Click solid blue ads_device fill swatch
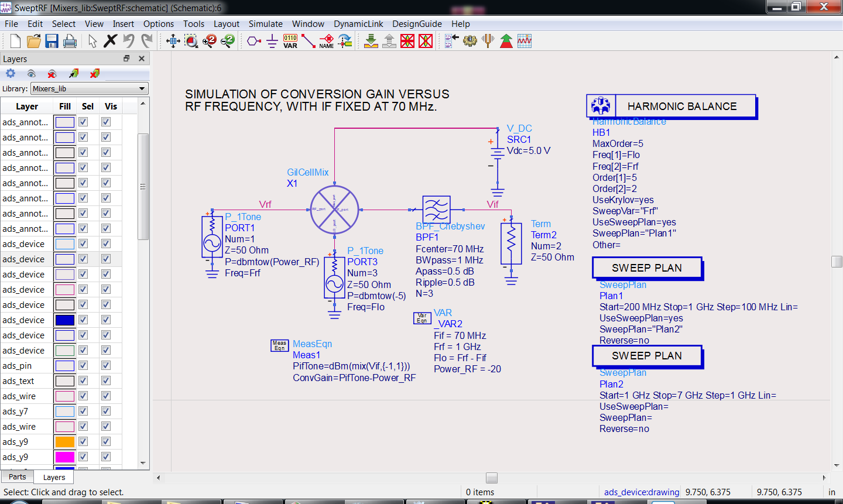The image size is (843, 504). pos(64,320)
